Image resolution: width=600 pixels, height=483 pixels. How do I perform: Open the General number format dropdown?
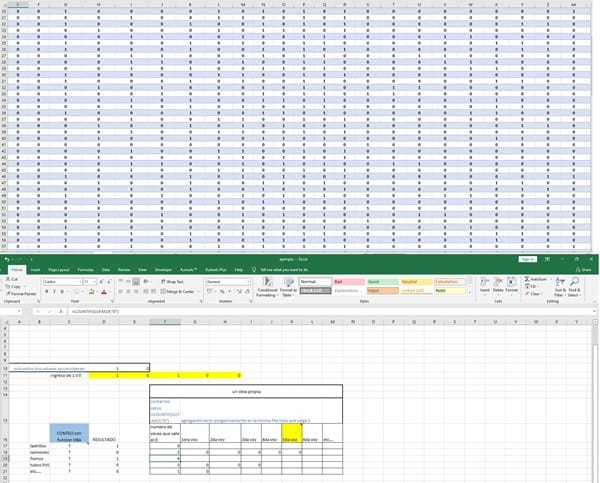(249, 282)
